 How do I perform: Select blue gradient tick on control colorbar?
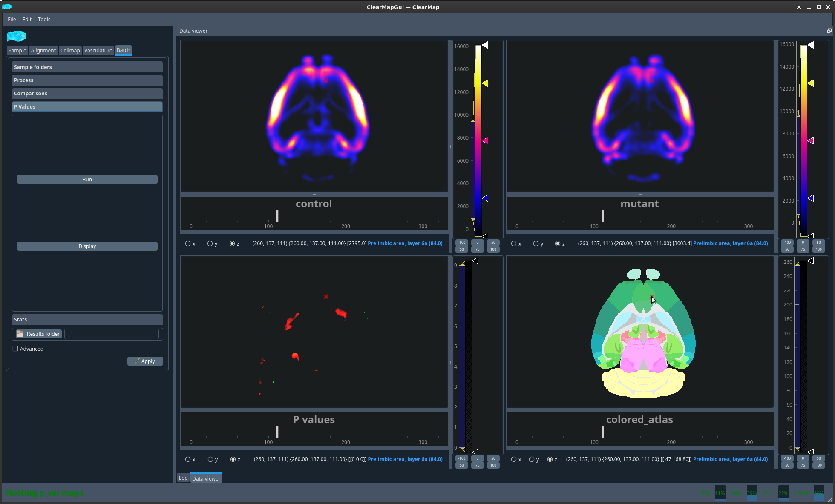pos(485,198)
